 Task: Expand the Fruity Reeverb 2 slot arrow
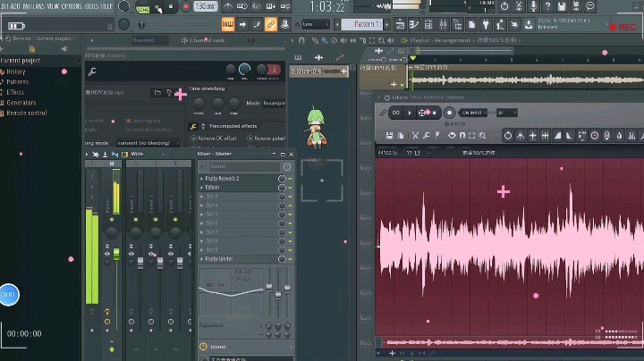coord(201,179)
